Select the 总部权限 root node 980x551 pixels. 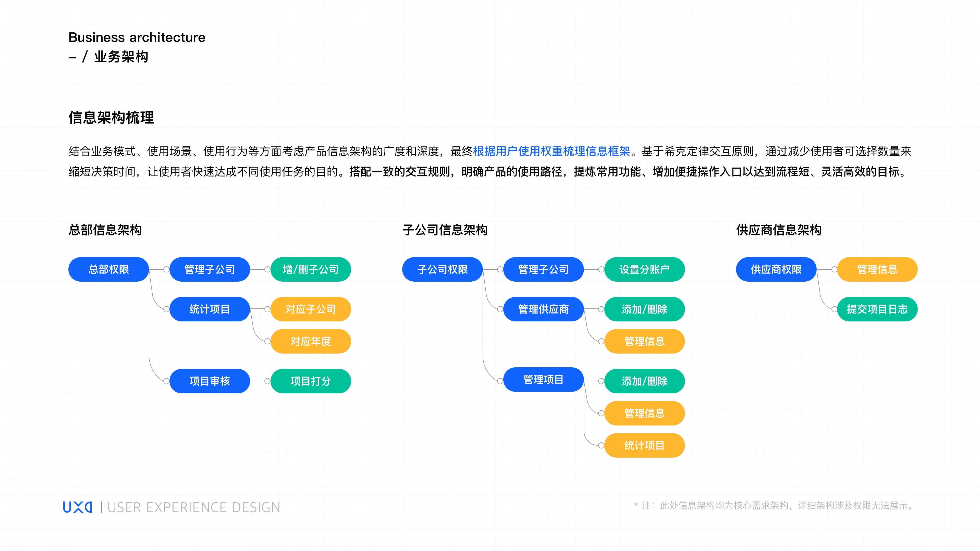108,269
